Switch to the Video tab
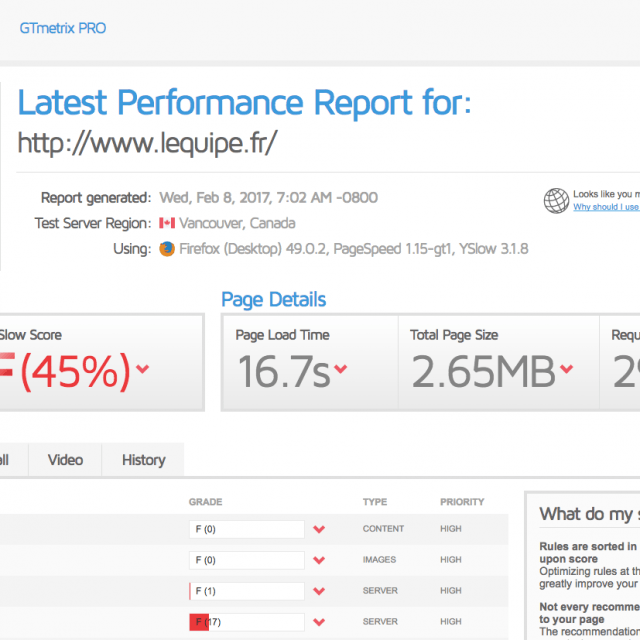640x640 pixels. coord(65,460)
